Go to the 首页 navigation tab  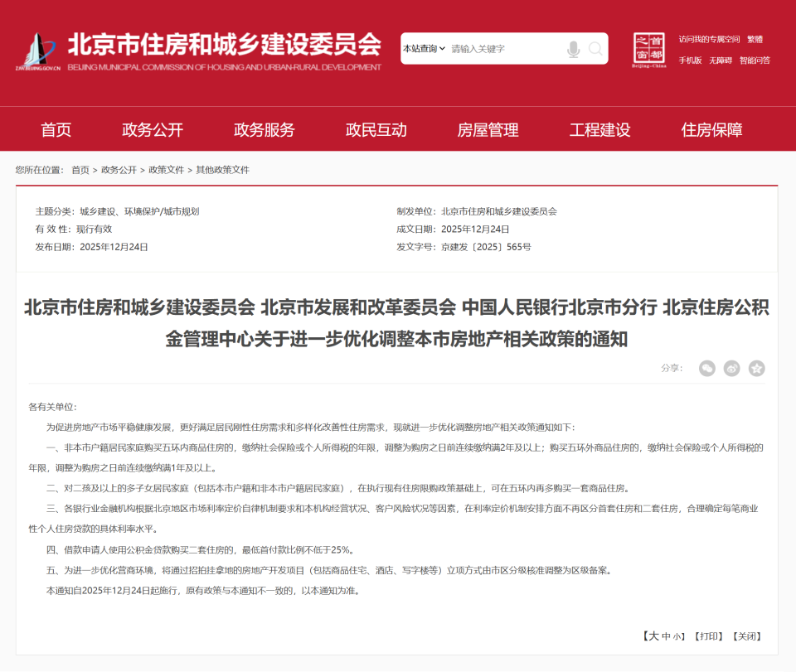tap(55, 129)
